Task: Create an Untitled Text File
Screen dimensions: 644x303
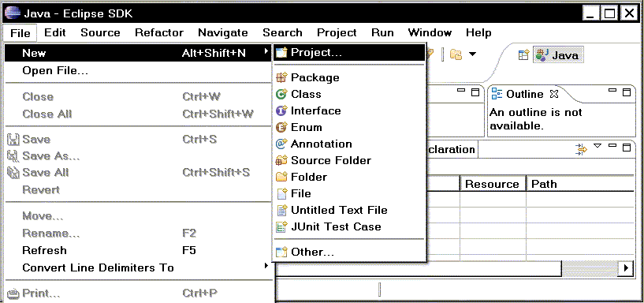Action: 349,210
